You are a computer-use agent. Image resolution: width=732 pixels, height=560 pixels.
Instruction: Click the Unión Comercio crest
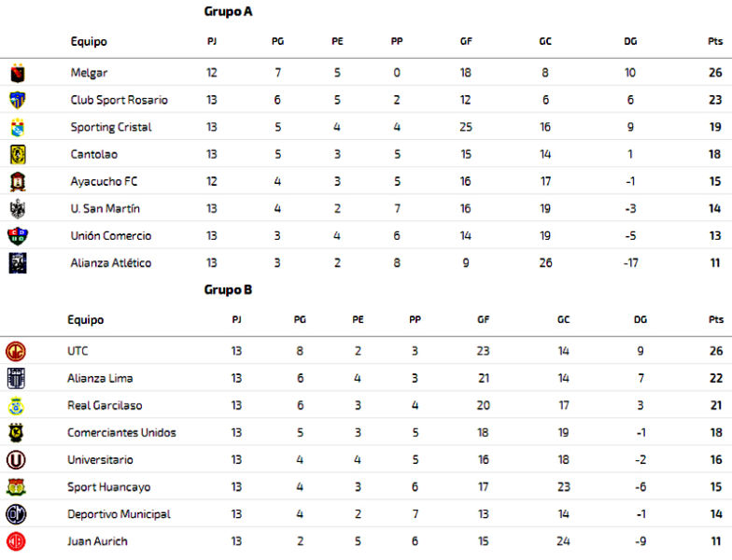[18, 235]
